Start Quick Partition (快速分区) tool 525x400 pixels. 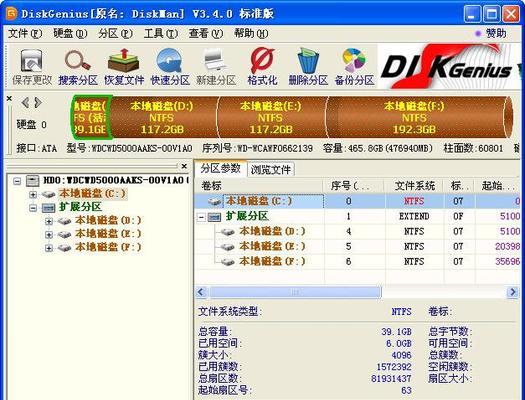pyautogui.click(x=170, y=67)
